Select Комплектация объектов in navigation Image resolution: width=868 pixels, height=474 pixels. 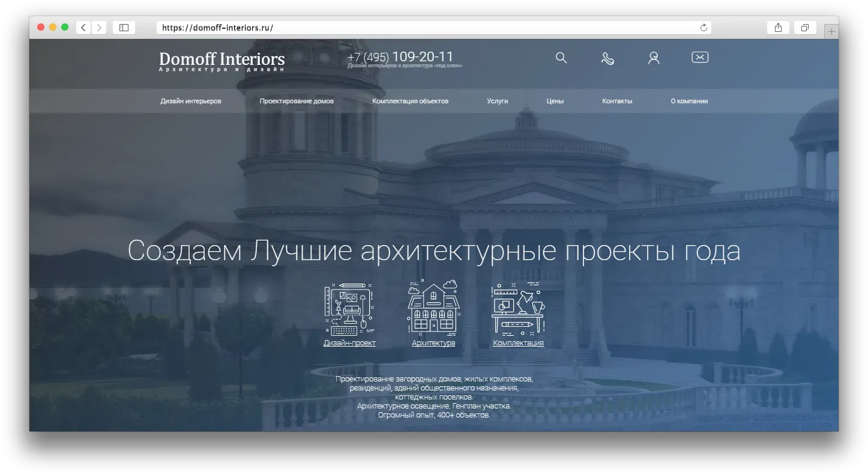point(410,101)
